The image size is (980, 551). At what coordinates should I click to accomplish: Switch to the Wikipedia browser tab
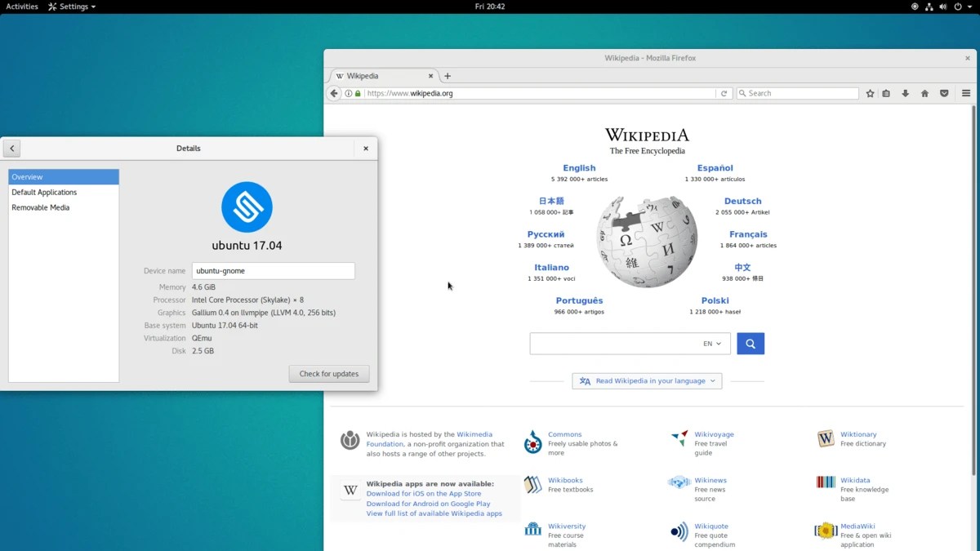363,75
